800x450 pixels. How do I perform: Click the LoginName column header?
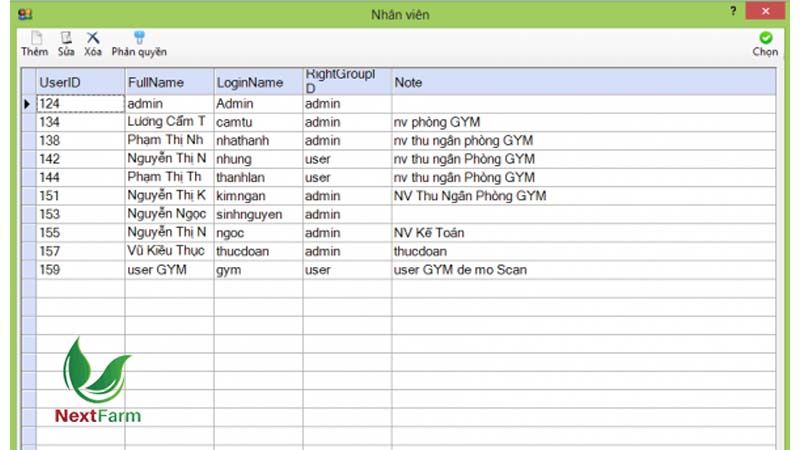[257, 81]
